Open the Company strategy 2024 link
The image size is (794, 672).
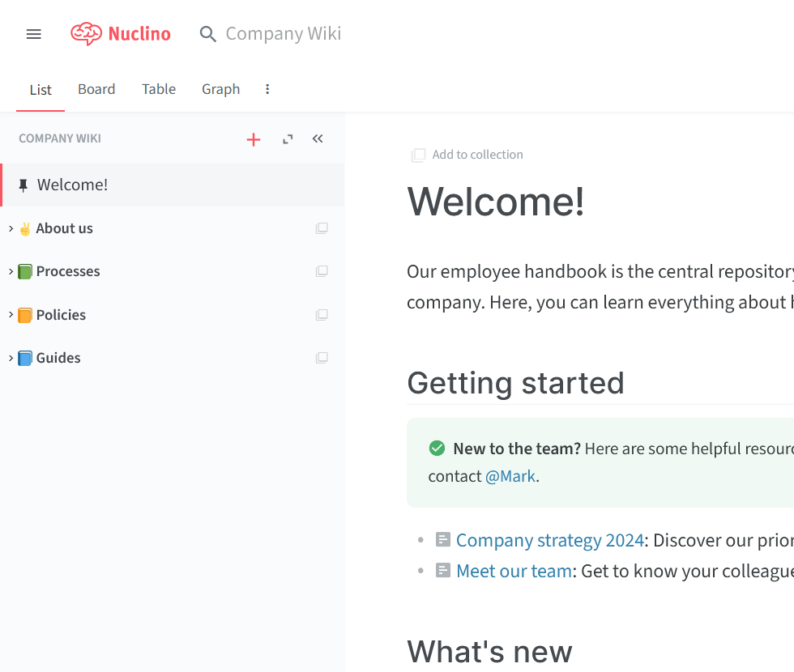[x=550, y=540]
